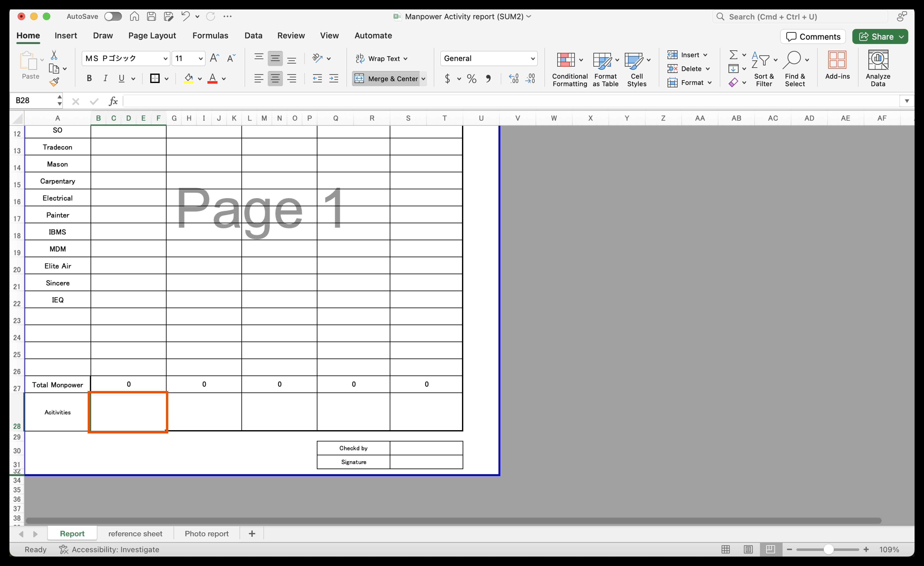Switch to Page Layout view icon
The height and width of the screenshot is (566, 924).
pos(748,549)
